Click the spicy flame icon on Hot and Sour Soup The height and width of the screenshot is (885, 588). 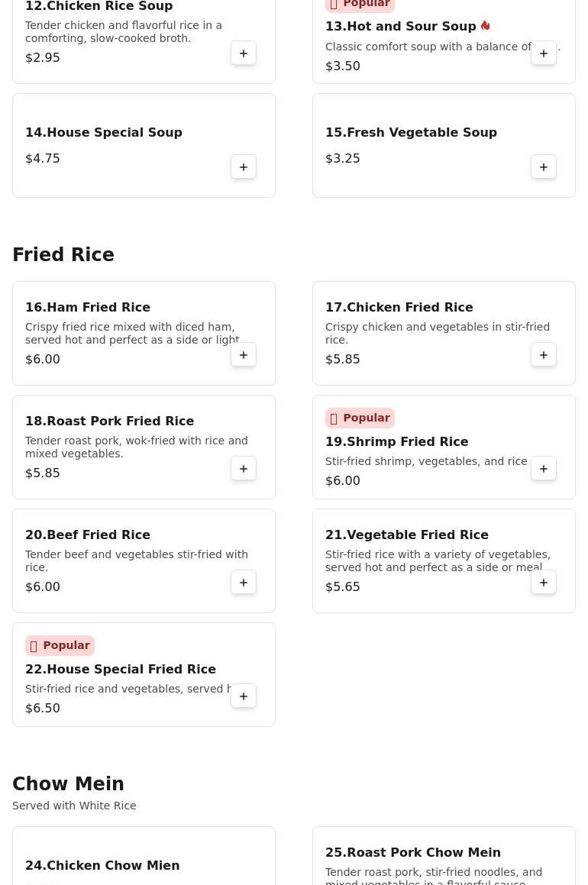485,26
